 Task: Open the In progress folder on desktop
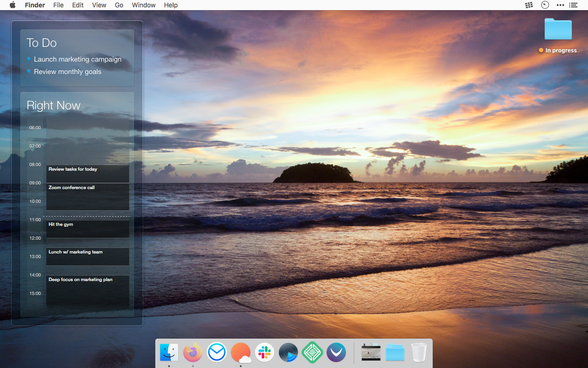(x=558, y=29)
